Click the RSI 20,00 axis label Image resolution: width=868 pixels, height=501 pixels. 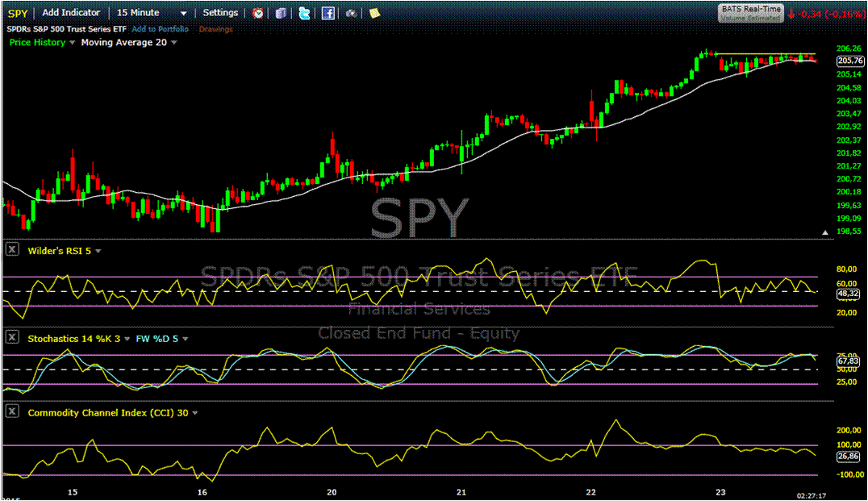(x=847, y=313)
